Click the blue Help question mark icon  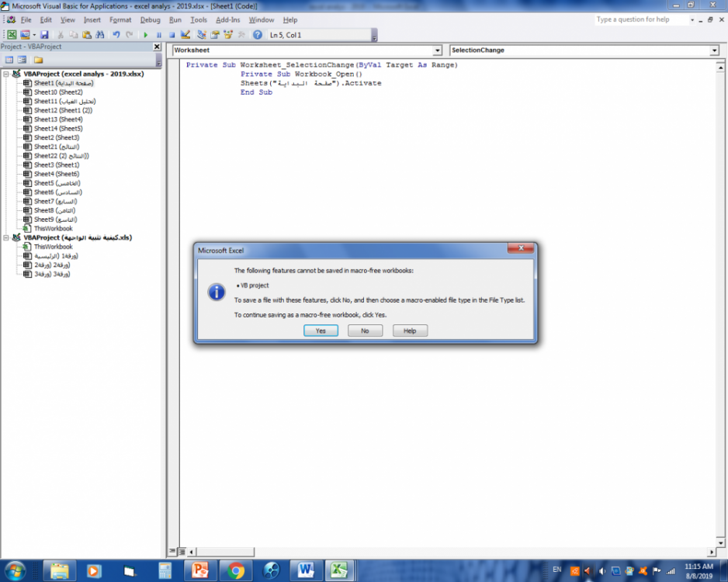tap(258, 35)
